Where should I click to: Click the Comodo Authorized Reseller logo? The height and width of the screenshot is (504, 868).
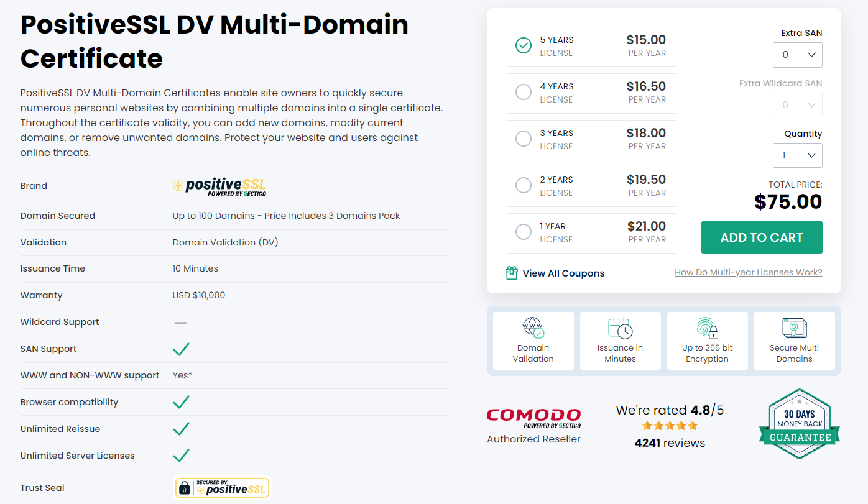[x=533, y=418]
